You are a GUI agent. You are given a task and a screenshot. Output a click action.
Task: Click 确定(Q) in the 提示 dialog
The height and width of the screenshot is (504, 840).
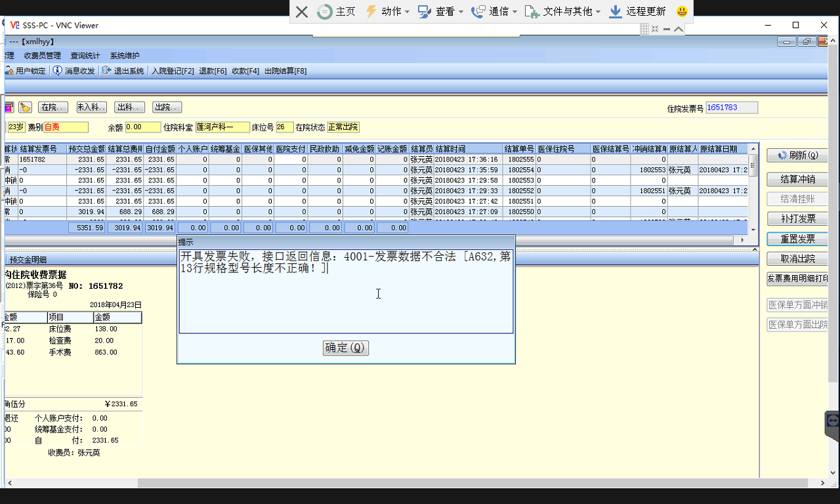tap(346, 348)
